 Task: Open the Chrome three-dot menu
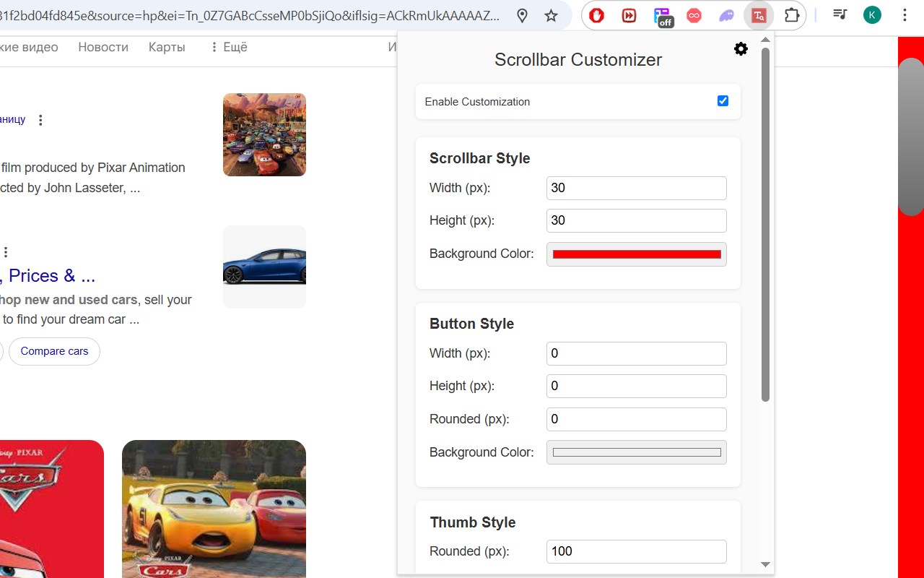(905, 14)
